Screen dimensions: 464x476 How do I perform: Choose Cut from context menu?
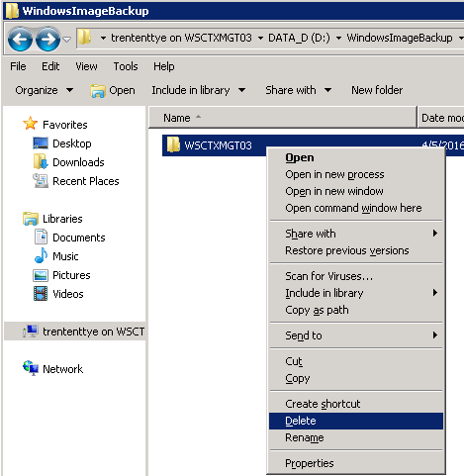pyautogui.click(x=356, y=361)
